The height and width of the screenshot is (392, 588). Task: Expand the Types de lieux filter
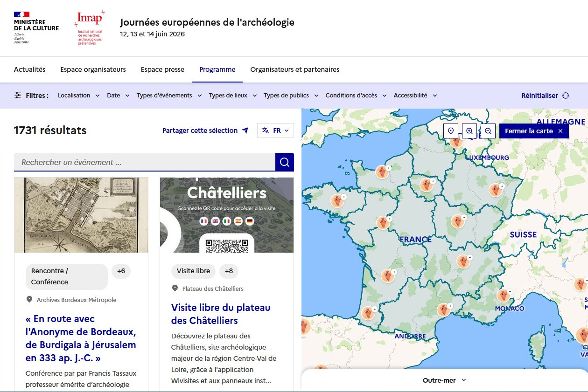[233, 96]
